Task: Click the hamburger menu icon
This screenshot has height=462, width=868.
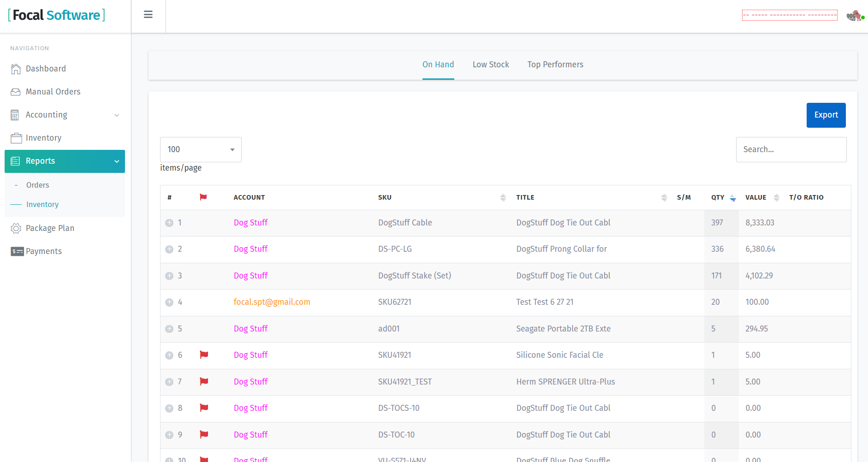Action: (148, 15)
